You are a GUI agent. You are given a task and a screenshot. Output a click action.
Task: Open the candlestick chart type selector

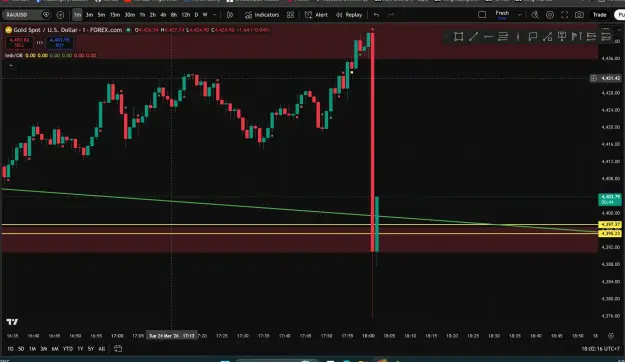click(x=230, y=15)
